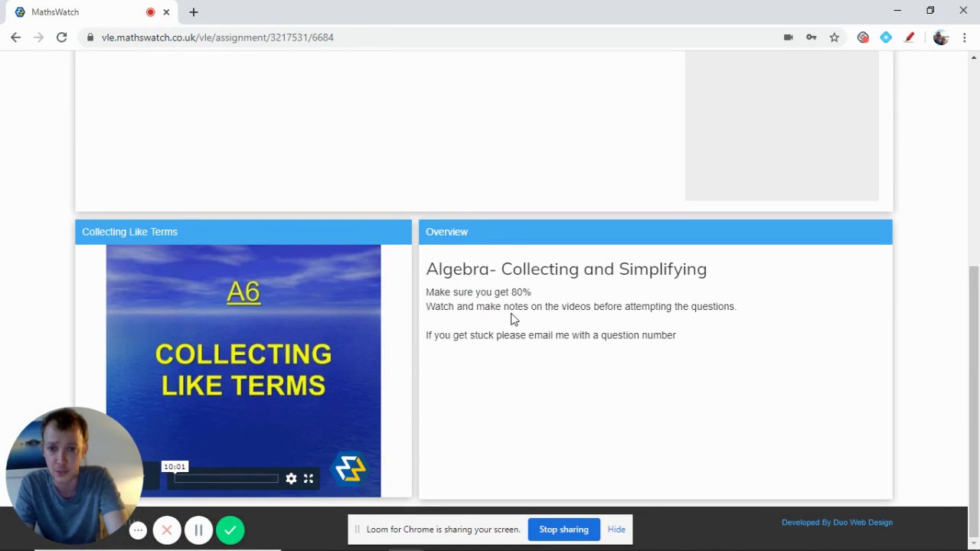Click the blue diamond extension icon
Viewport: 980px width, 551px height.
click(886, 37)
